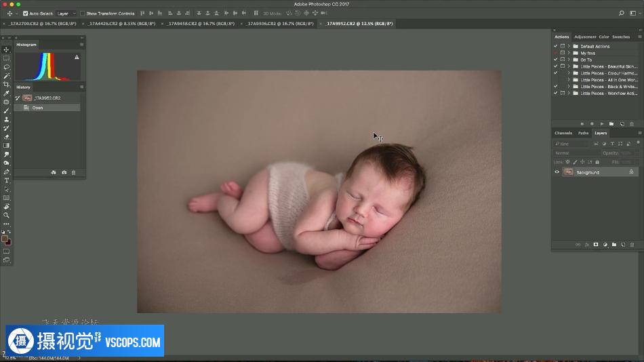Change screen mode at toolbox bottom

(6, 260)
